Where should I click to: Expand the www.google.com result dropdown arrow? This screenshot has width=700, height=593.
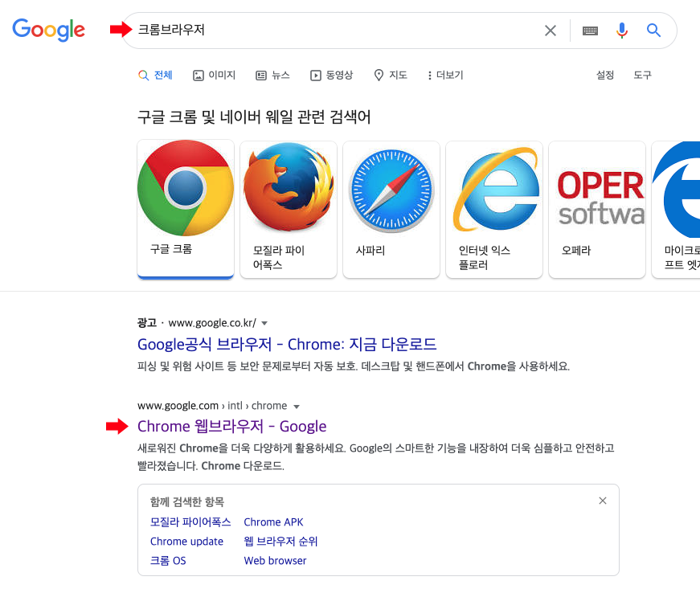[297, 407]
